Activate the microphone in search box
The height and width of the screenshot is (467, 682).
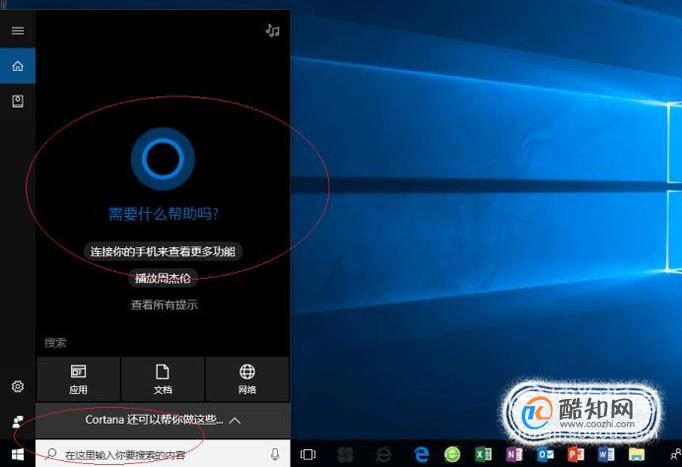[275, 454]
